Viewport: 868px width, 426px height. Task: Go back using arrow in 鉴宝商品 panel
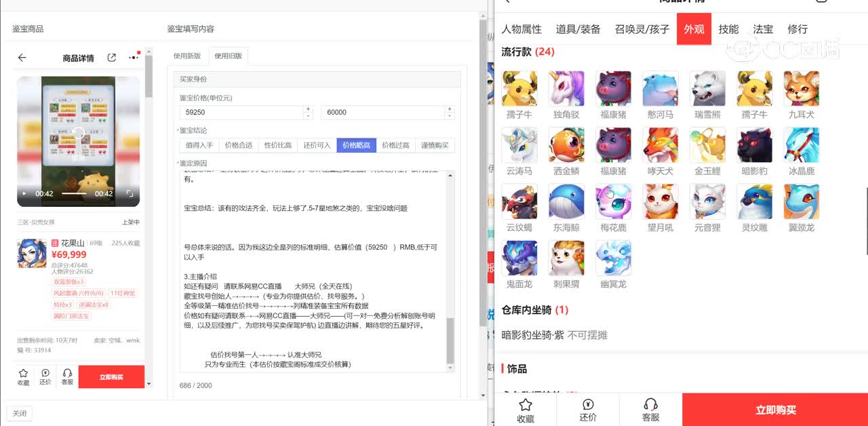[22, 58]
